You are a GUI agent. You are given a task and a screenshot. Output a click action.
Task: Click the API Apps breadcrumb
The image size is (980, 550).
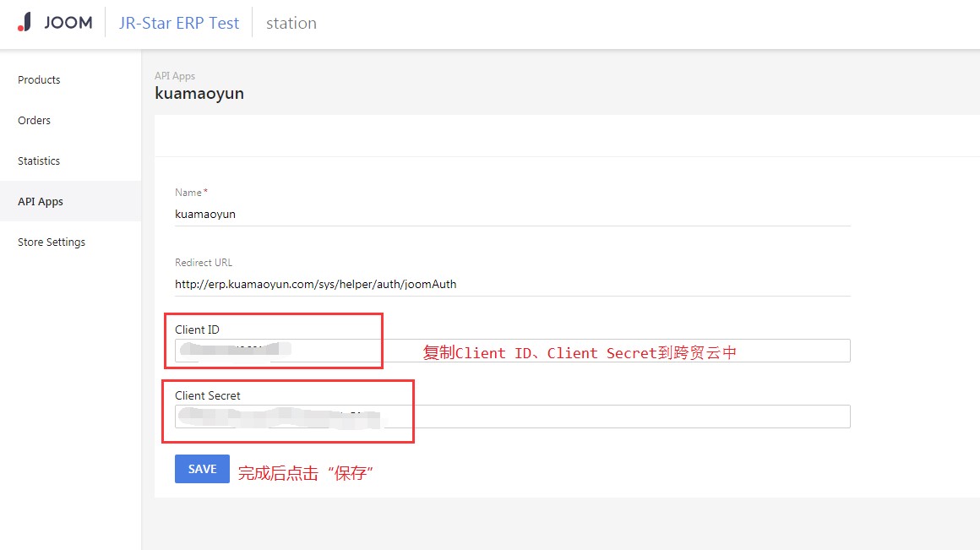click(x=175, y=76)
